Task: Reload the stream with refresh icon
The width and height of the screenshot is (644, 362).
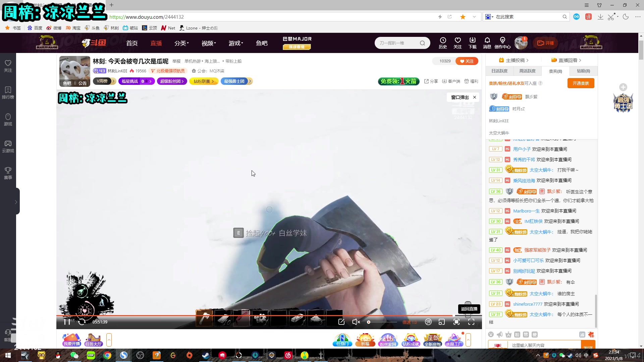Action: 82,322
